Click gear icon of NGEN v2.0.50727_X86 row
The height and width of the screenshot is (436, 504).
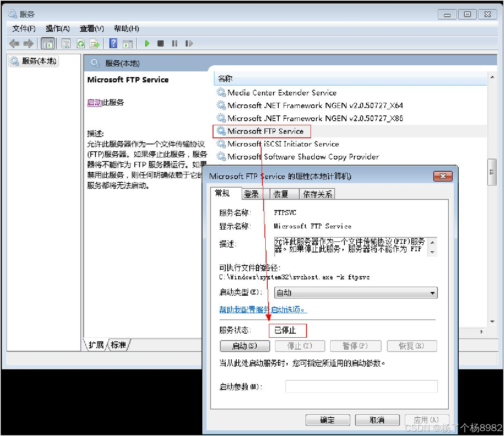(x=221, y=118)
